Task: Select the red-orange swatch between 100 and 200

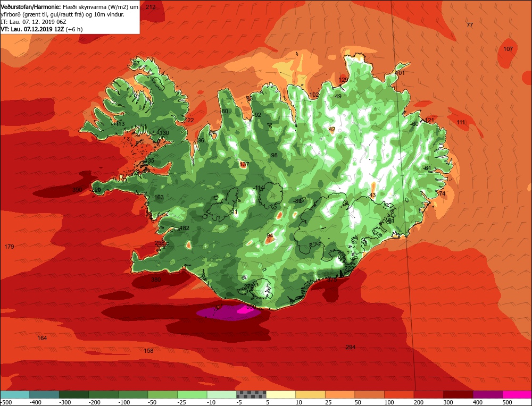Action: 398,394
